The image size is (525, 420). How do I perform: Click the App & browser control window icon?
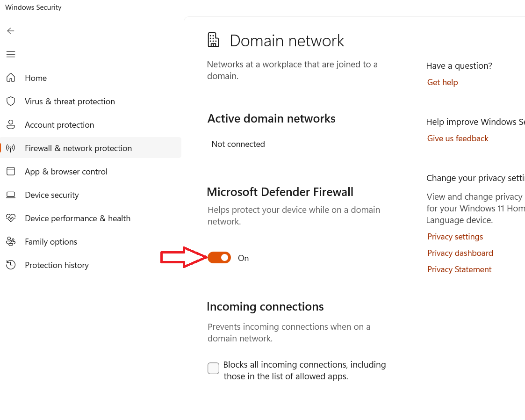(11, 172)
